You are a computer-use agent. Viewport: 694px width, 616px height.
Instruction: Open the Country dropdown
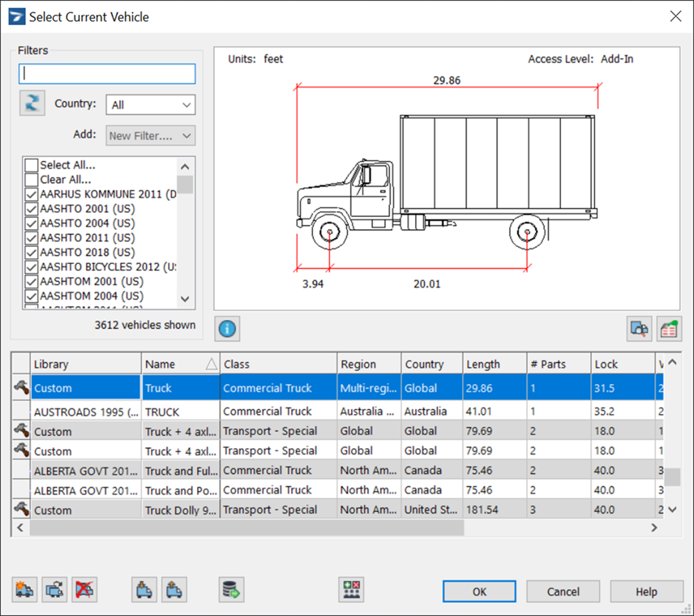[150, 105]
